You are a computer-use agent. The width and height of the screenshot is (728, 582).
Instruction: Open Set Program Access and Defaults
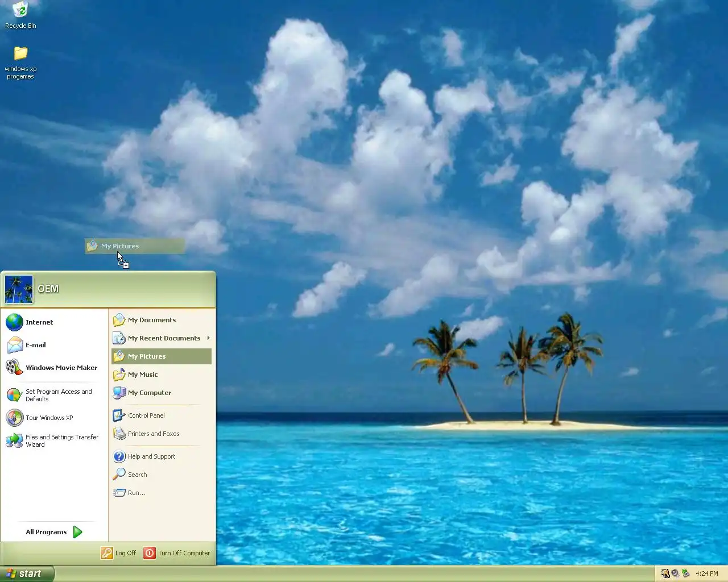54,395
